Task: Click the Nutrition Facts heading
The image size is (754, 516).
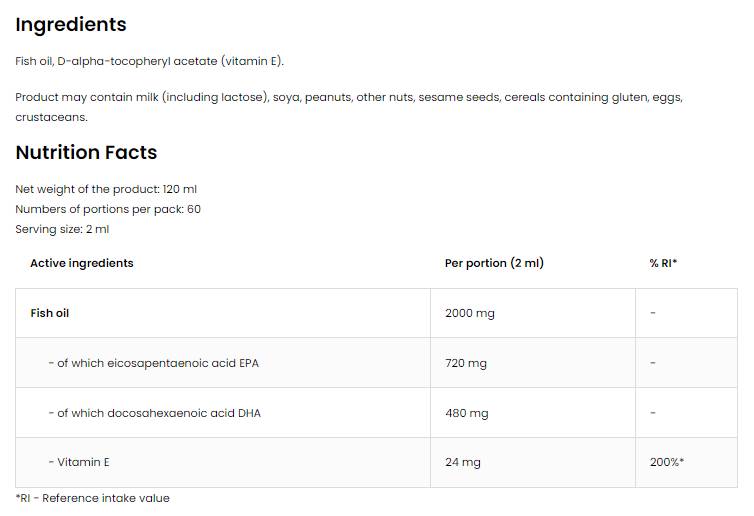Action: [86, 153]
